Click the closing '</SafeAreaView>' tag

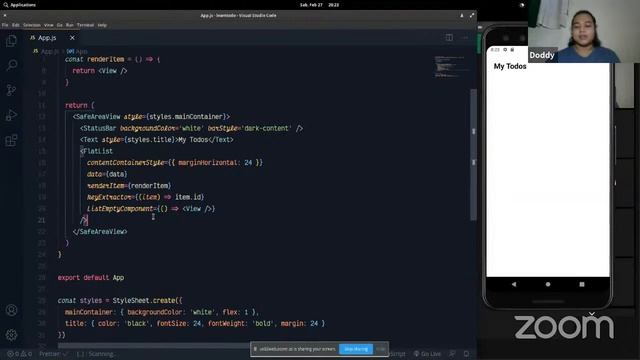point(100,231)
